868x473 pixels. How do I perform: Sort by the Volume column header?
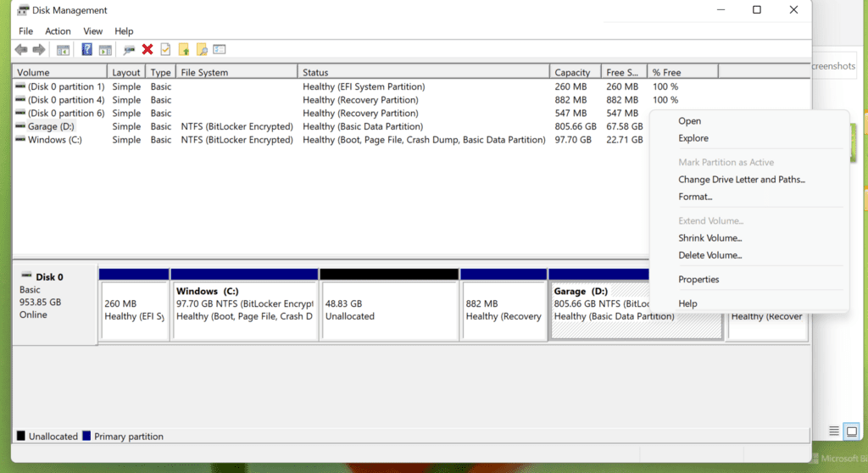click(x=60, y=72)
